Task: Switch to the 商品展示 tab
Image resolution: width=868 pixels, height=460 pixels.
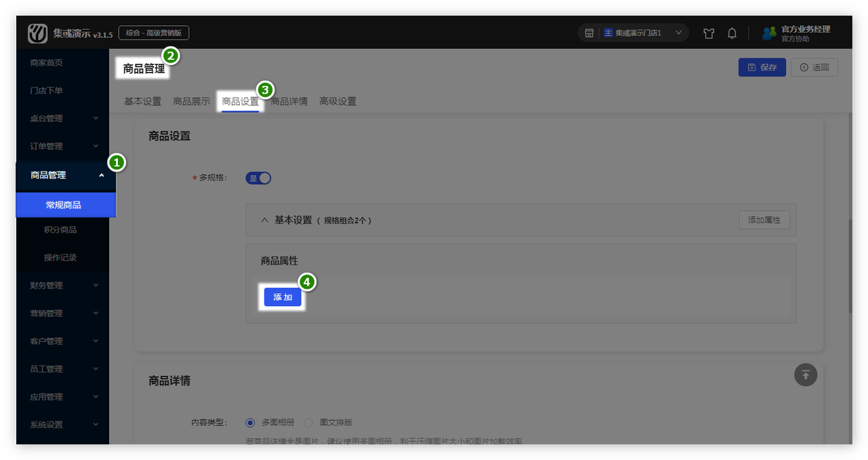Action: (x=191, y=101)
